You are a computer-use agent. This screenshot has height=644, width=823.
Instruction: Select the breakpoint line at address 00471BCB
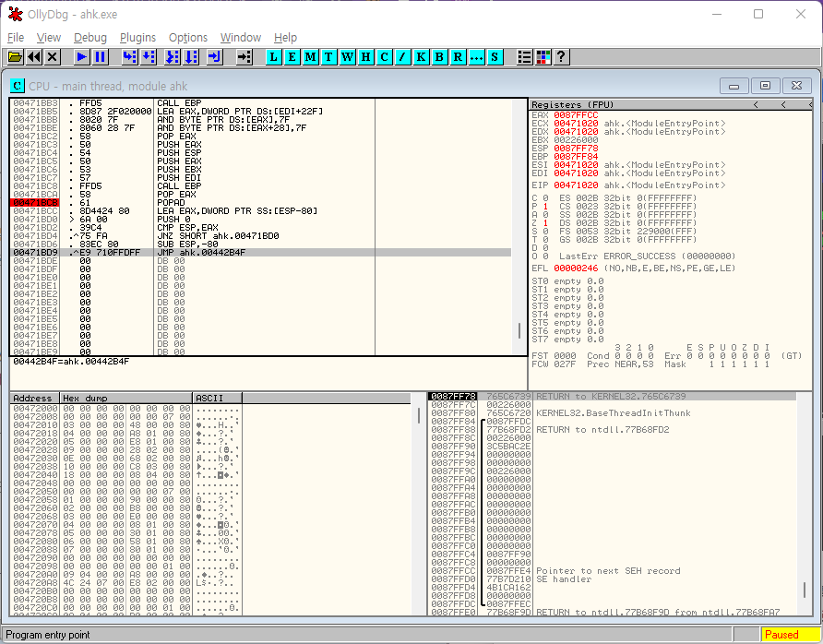pos(260,203)
